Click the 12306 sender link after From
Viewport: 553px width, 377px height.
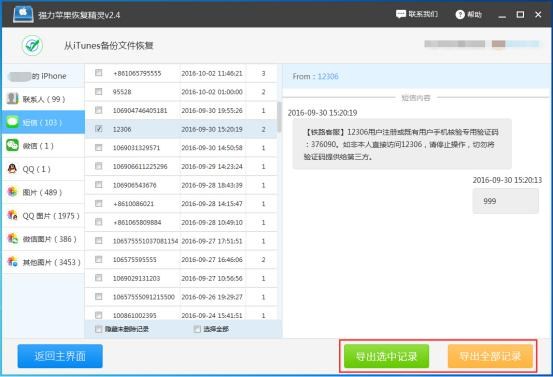(x=328, y=76)
